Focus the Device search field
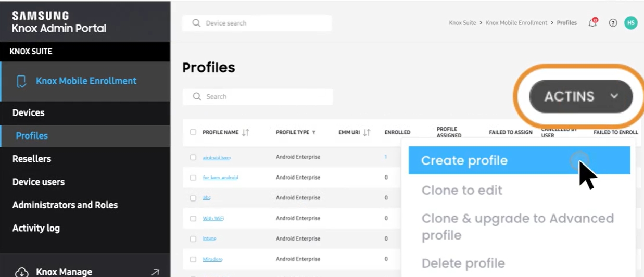The image size is (644, 277). tap(257, 23)
